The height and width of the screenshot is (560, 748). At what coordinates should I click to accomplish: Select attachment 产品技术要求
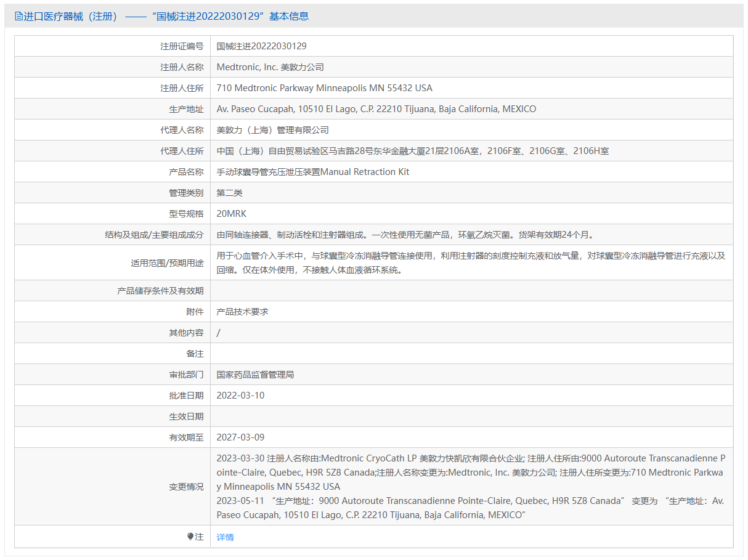[x=243, y=312]
